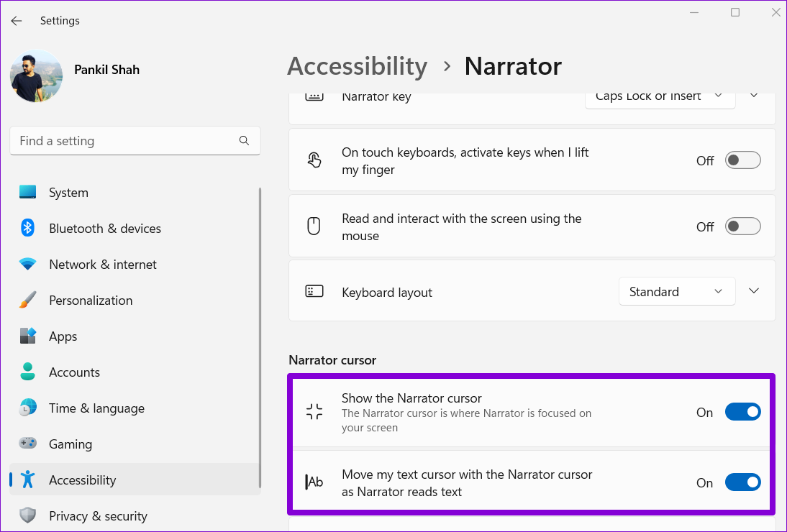
Task: Click the Gaming controller icon
Action: click(27, 444)
